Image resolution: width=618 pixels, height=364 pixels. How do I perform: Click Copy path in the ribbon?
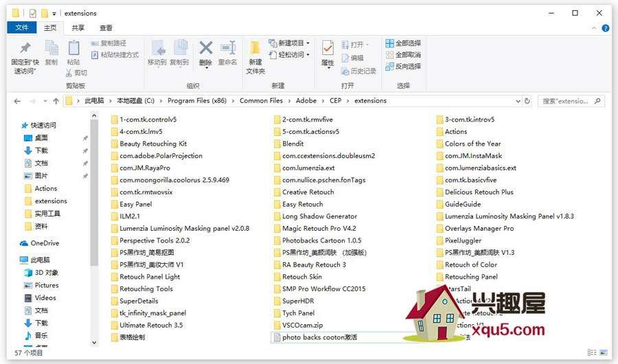coord(108,43)
